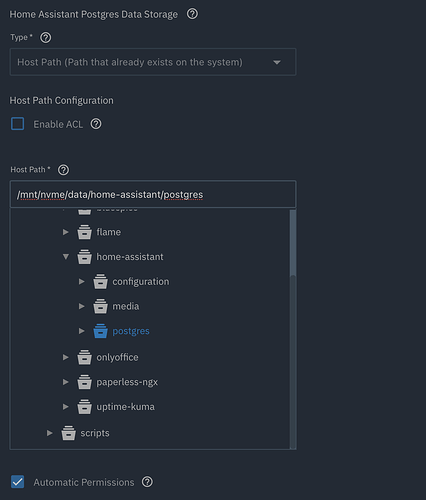Viewport: 426px width, 500px height.
Task: Click the Host Path text field
Action: (x=153, y=194)
